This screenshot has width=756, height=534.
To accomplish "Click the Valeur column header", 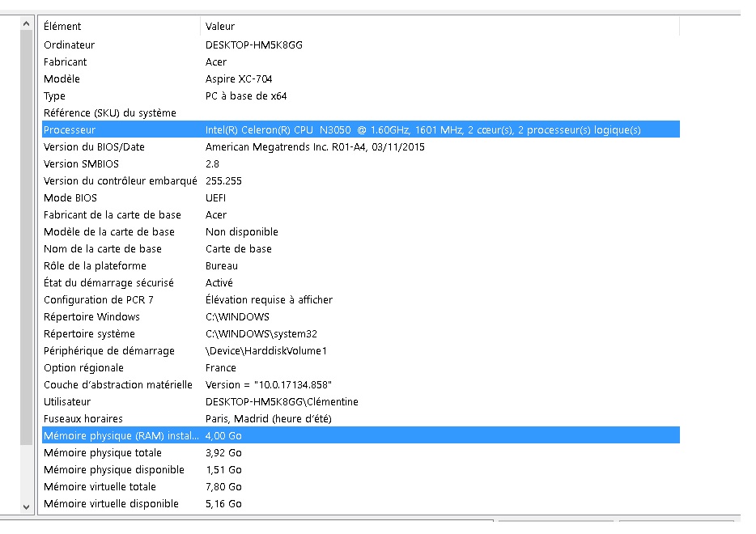I will coord(440,26).
